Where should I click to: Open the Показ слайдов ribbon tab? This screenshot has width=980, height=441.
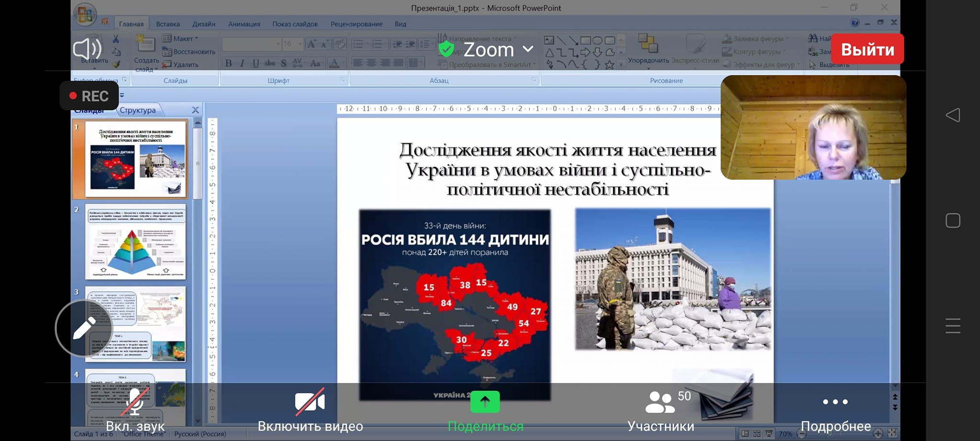coord(295,24)
